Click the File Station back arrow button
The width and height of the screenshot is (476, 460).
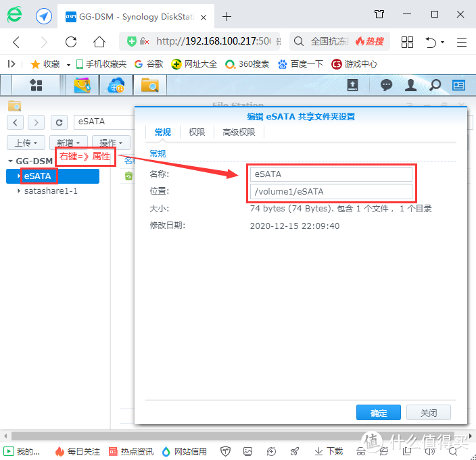[15, 122]
